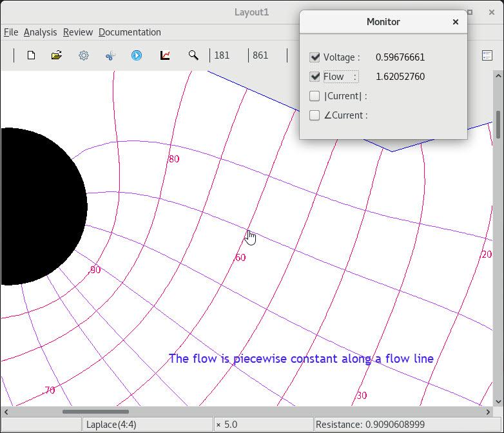Open the Analysis menu
Viewport: 504px width, 433px height.
[40, 32]
